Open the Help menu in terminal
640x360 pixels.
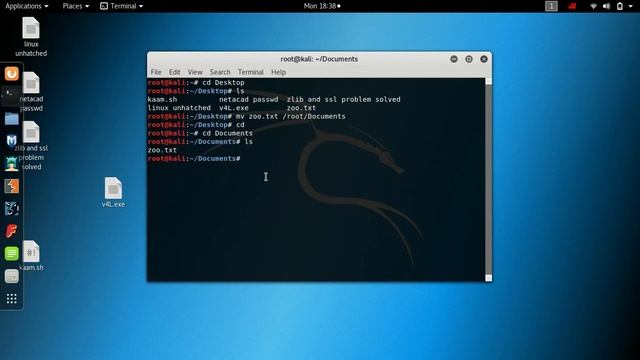pyautogui.click(x=278, y=72)
